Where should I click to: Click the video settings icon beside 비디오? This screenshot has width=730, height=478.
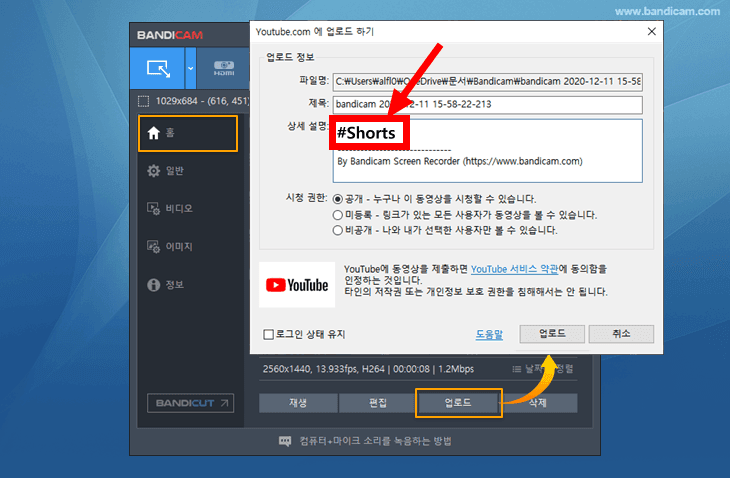[154, 209]
